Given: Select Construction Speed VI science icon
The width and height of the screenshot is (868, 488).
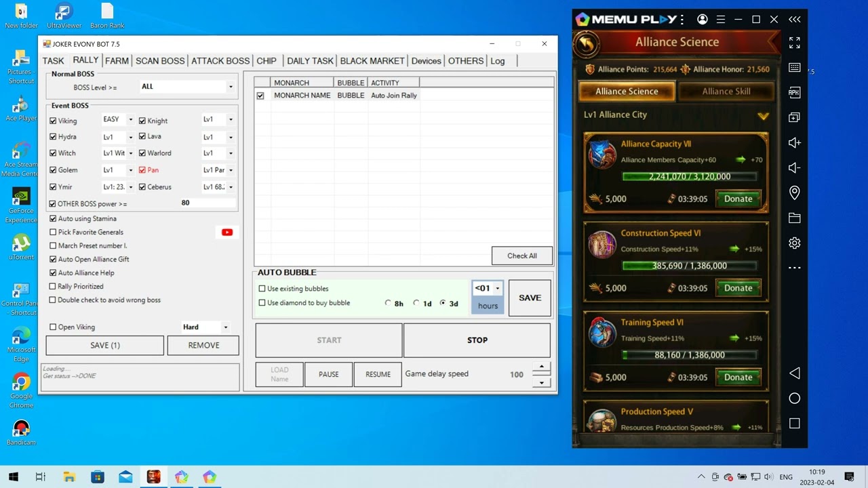Looking at the screenshot, I should (x=601, y=244).
